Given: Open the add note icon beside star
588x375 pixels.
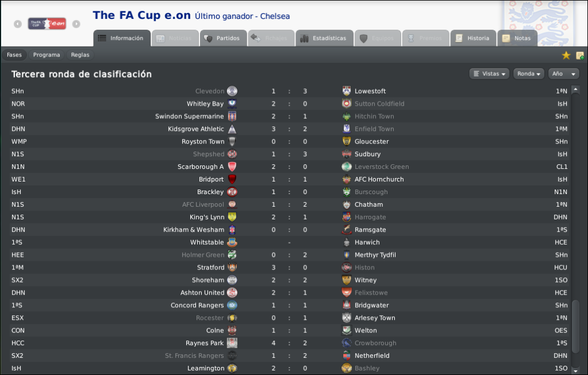Looking at the screenshot, I should tap(580, 56).
